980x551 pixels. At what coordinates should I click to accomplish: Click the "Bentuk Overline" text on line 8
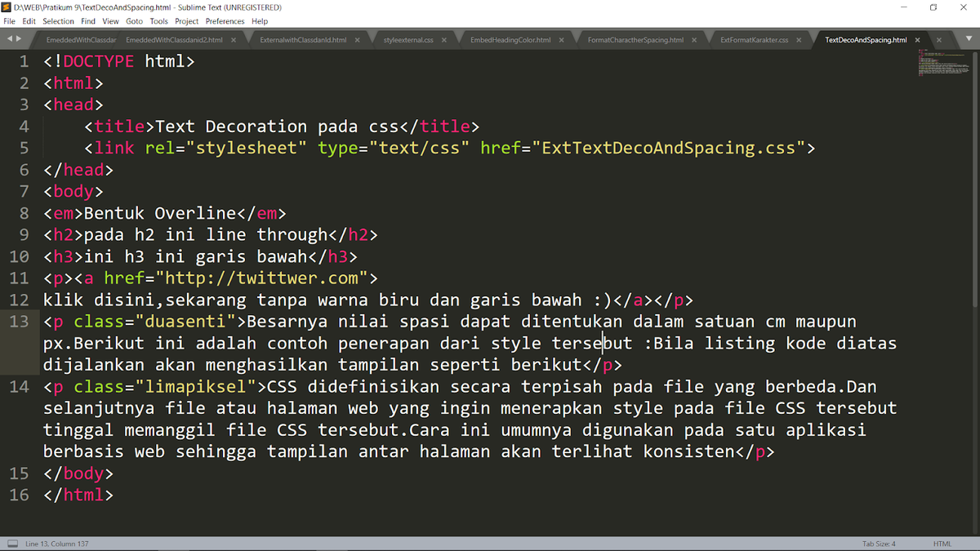coord(160,213)
